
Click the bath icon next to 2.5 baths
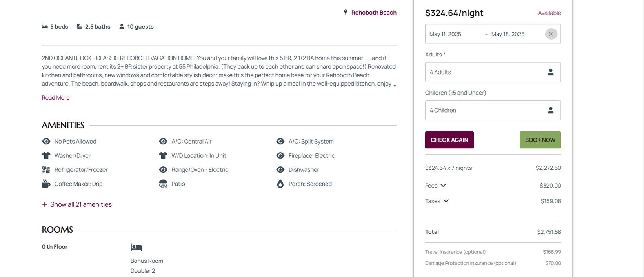(x=79, y=27)
